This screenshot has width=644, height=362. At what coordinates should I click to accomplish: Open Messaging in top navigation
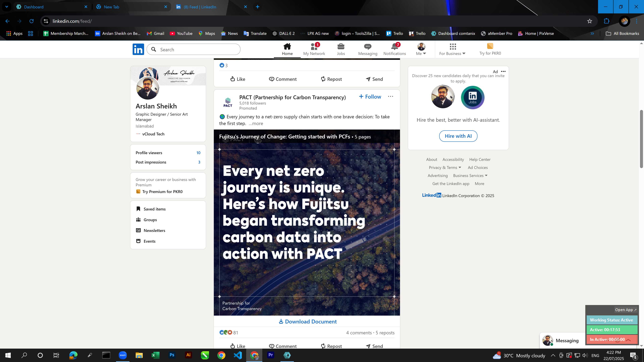pyautogui.click(x=368, y=49)
